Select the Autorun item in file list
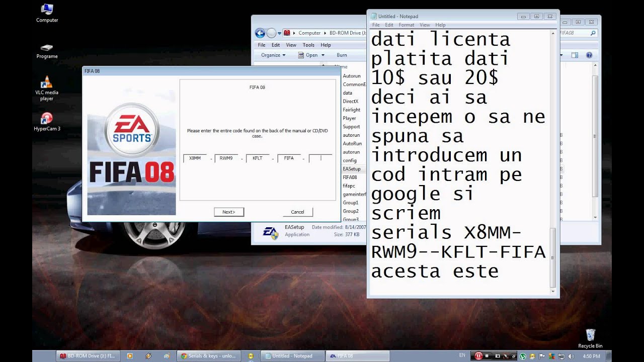 (x=352, y=76)
